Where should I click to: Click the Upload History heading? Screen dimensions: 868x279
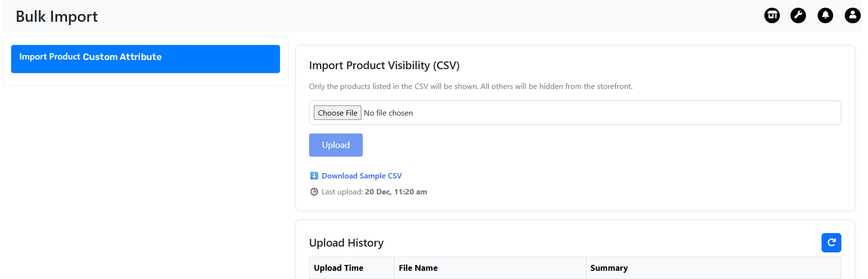click(346, 243)
